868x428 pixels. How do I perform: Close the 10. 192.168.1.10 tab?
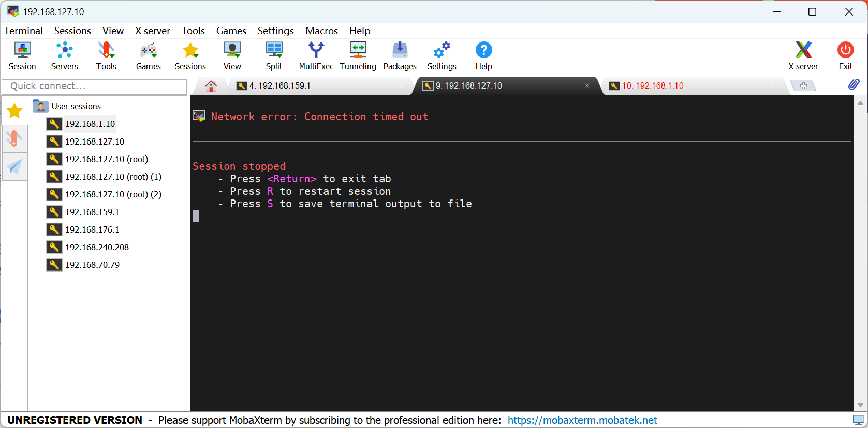tap(773, 85)
